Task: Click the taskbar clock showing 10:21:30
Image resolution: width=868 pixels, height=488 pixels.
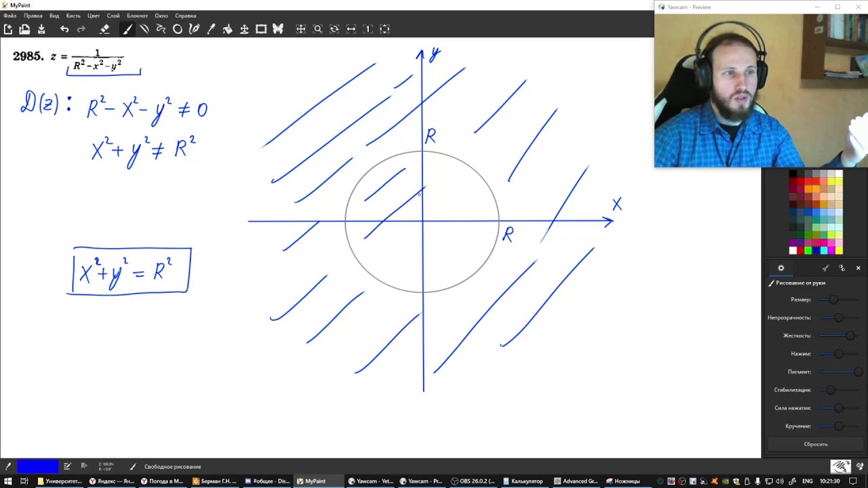Action: click(830, 481)
